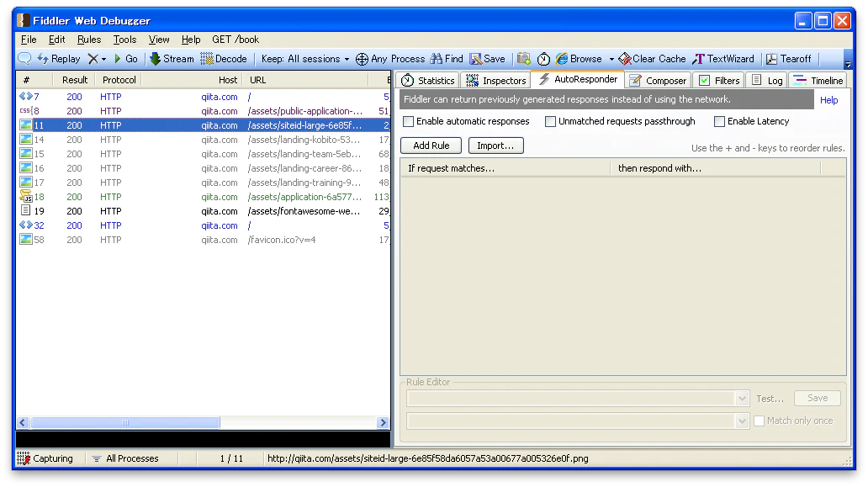Open the Rules menu

pos(89,40)
